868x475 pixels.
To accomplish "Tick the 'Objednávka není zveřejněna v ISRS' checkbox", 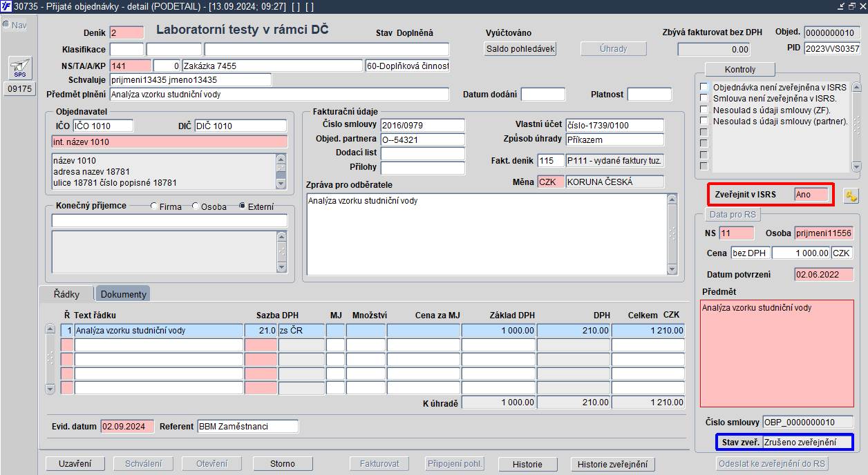I will 704,88.
